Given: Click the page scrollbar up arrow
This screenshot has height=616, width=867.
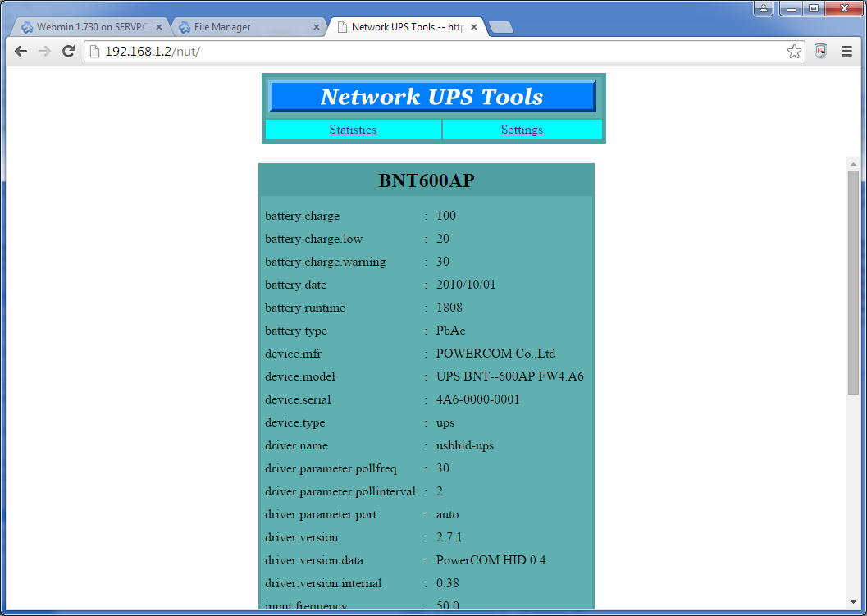Looking at the screenshot, I should [853, 164].
